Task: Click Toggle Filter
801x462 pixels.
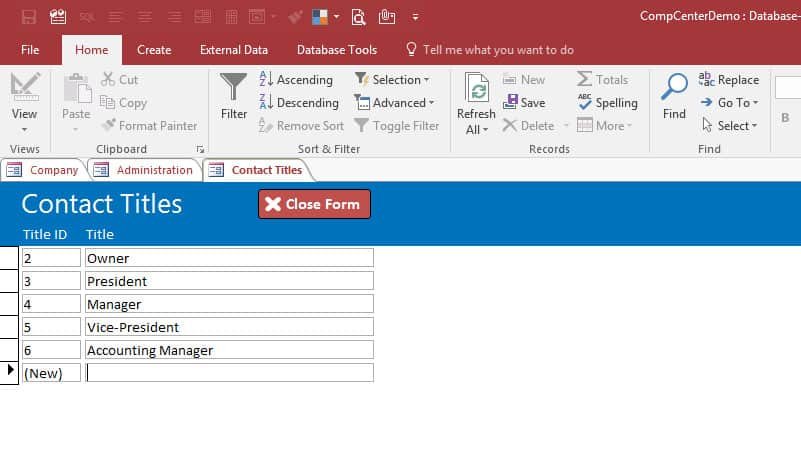Action: 396,126
